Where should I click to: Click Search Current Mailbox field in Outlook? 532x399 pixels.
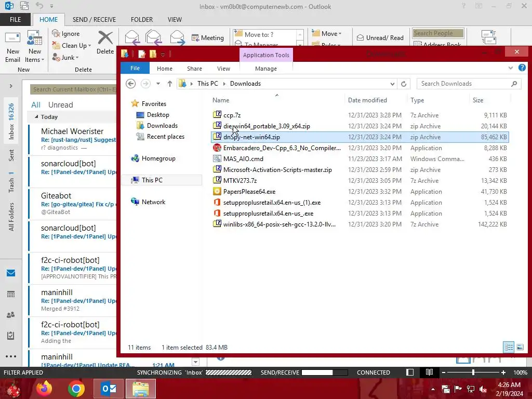click(x=73, y=89)
